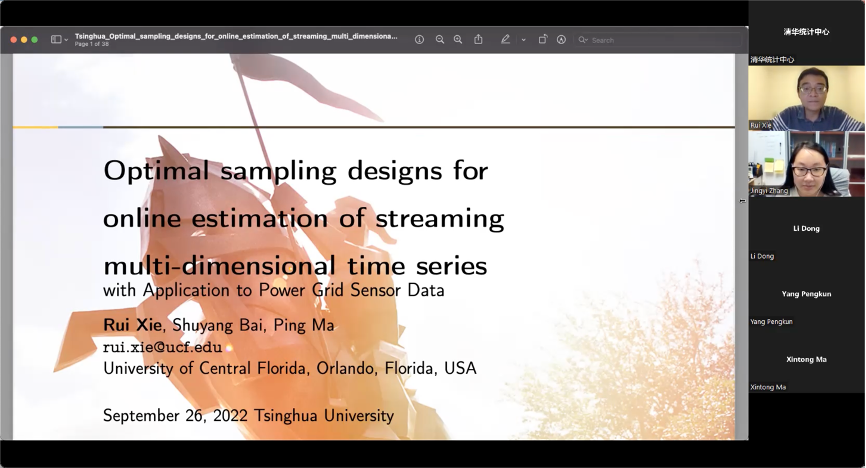Zoom in using the magnifier plus icon
The image size is (866, 468).
pyautogui.click(x=458, y=40)
